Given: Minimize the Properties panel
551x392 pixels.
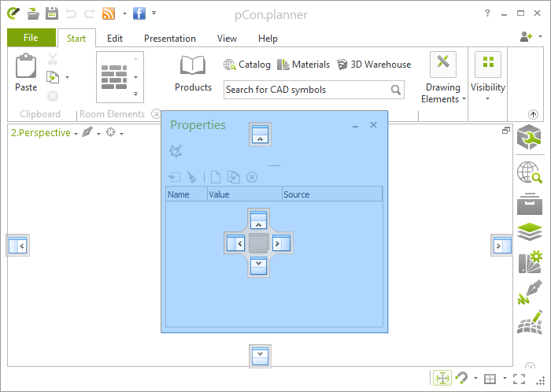Looking at the screenshot, I should pos(355,125).
